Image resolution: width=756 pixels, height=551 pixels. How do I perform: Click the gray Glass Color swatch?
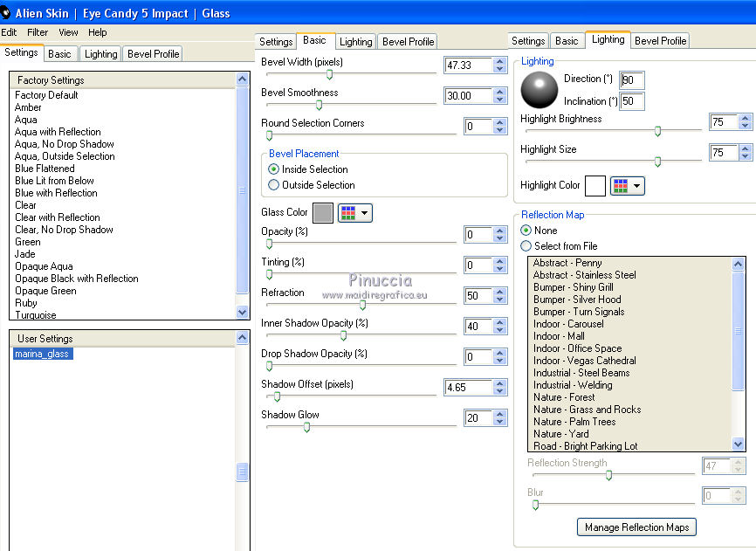pos(323,212)
